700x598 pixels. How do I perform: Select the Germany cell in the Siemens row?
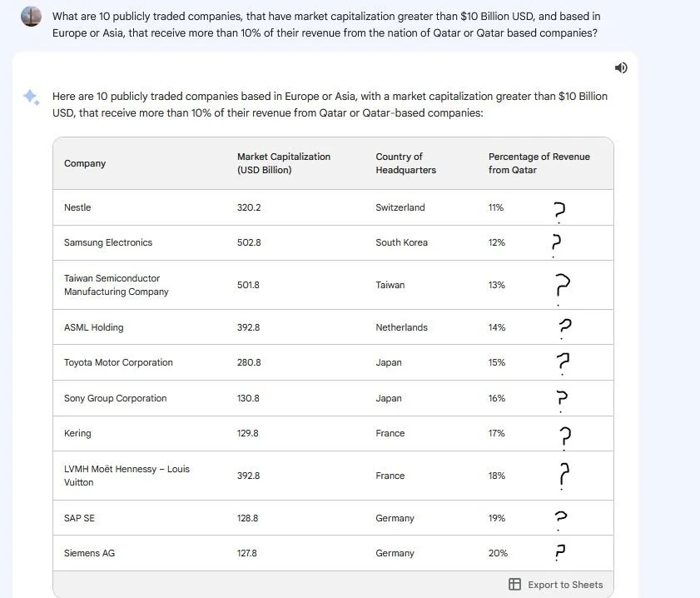point(394,552)
